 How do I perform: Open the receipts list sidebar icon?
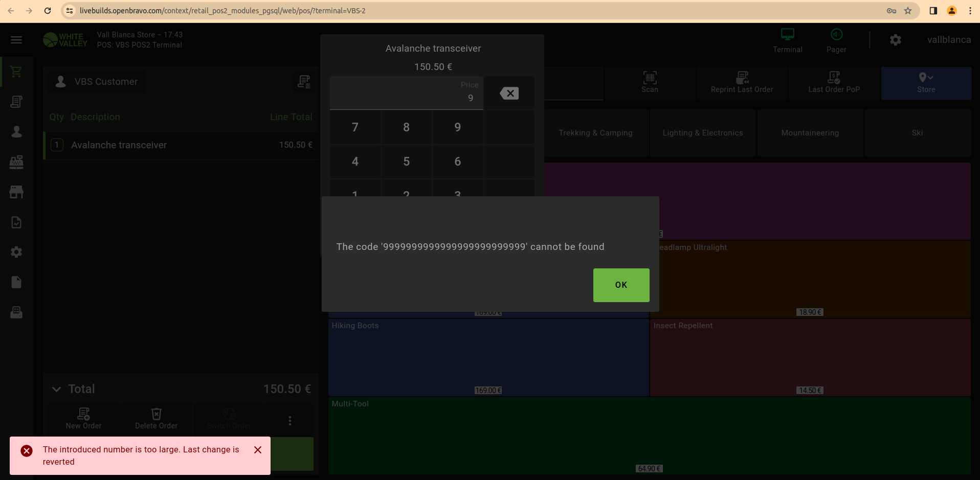coord(16,102)
